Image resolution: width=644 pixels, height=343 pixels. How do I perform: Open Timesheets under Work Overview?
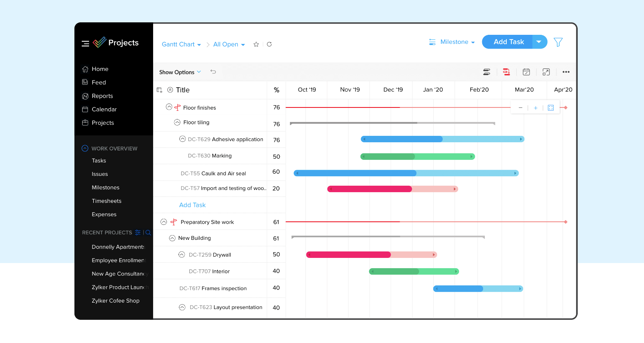coord(107,201)
